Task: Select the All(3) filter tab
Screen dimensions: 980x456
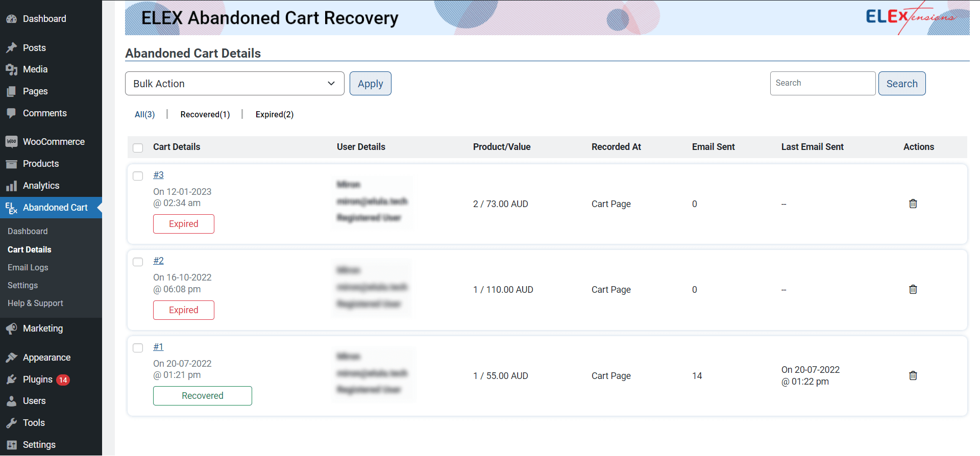Action: [x=144, y=114]
